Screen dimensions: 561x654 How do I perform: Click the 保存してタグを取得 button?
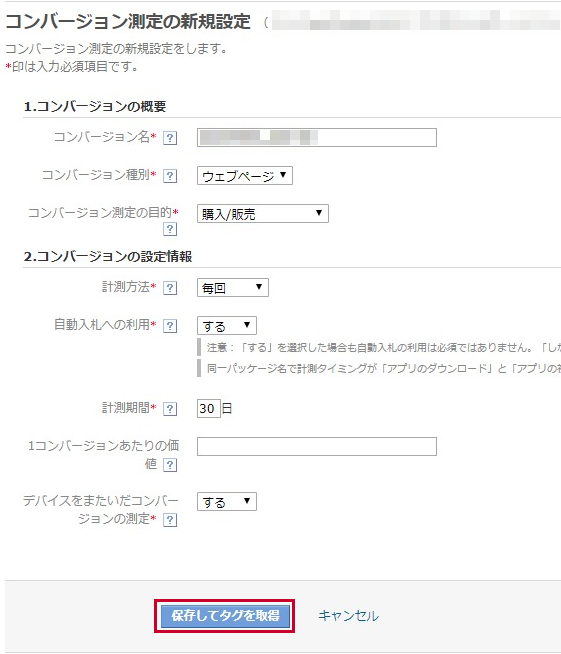pos(225,616)
